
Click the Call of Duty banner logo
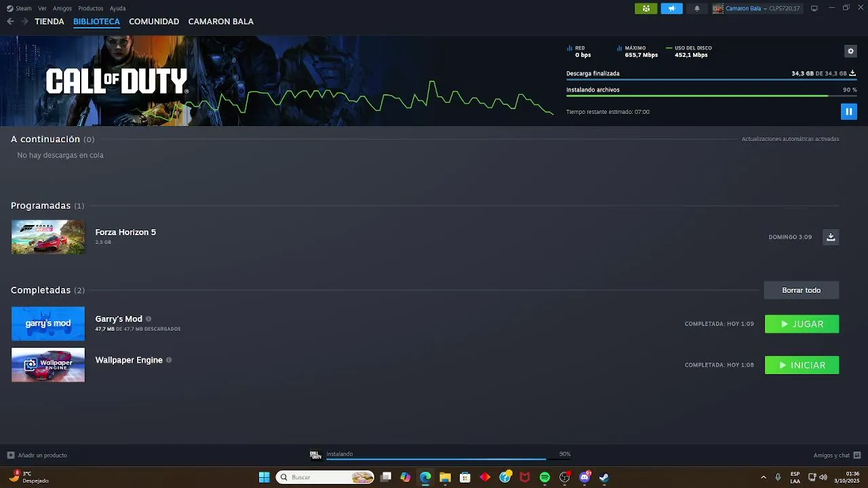[117, 81]
